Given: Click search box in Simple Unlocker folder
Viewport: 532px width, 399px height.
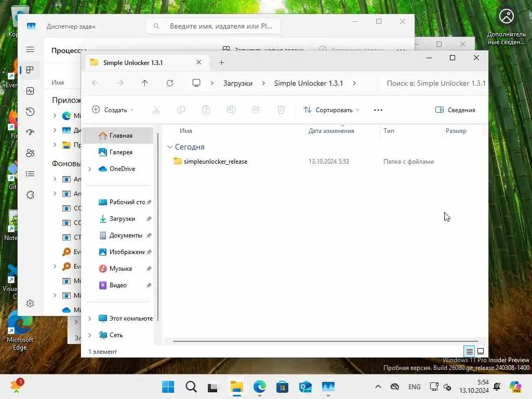Looking at the screenshot, I should coord(434,83).
